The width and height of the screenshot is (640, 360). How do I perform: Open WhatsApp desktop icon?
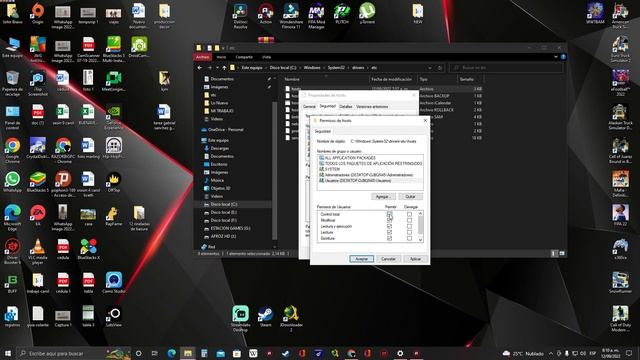coord(12,182)
